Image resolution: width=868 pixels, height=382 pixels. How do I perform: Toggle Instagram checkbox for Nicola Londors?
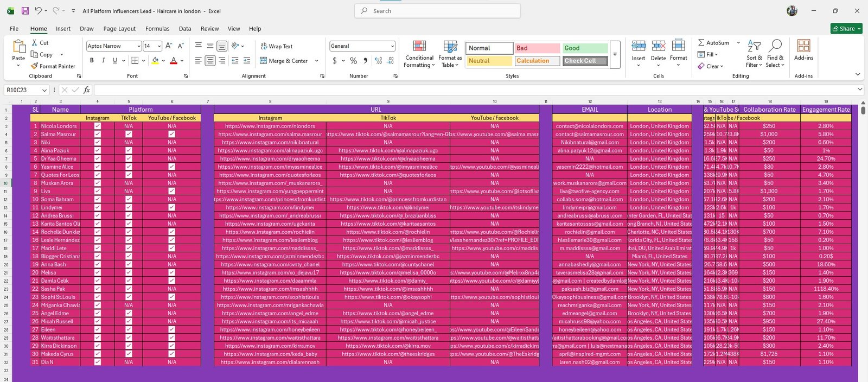(x=98, y=126)
